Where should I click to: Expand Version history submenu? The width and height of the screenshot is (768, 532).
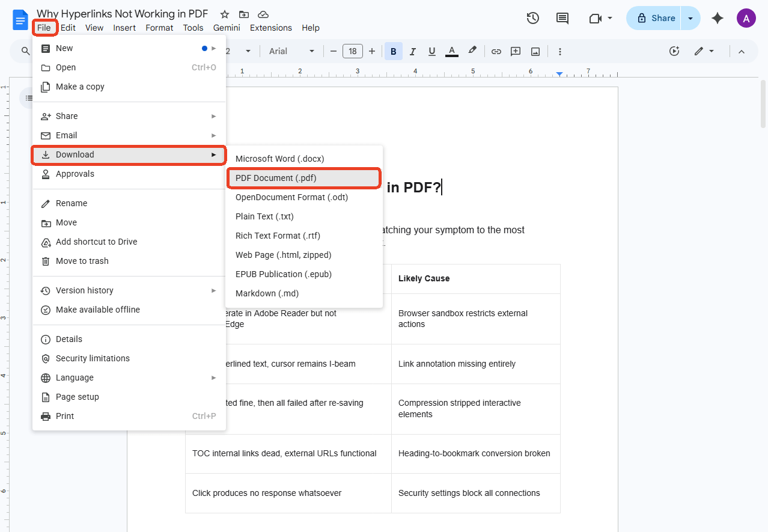(x=129, y=290)
